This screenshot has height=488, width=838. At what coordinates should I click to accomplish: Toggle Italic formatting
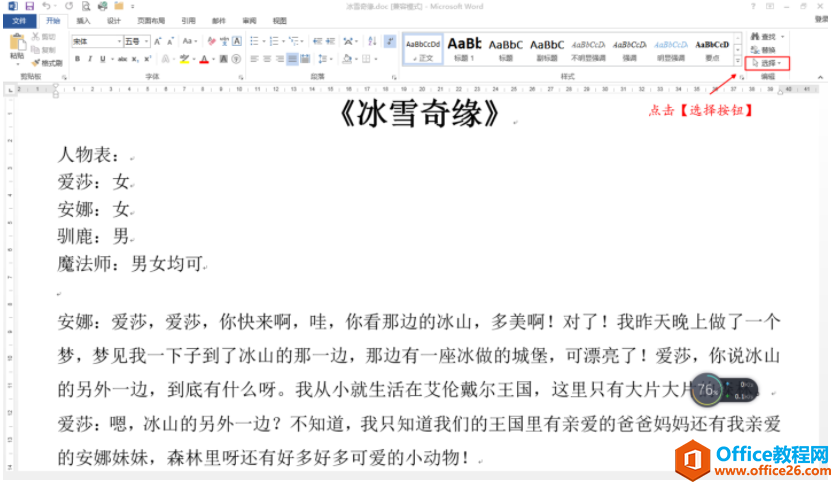[x=90, y=59]
